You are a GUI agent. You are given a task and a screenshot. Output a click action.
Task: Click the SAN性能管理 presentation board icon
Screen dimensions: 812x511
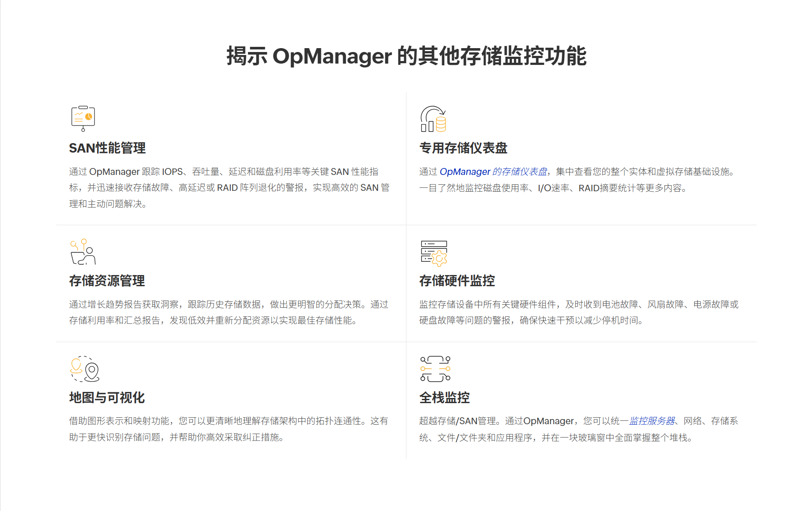(83, 119)
